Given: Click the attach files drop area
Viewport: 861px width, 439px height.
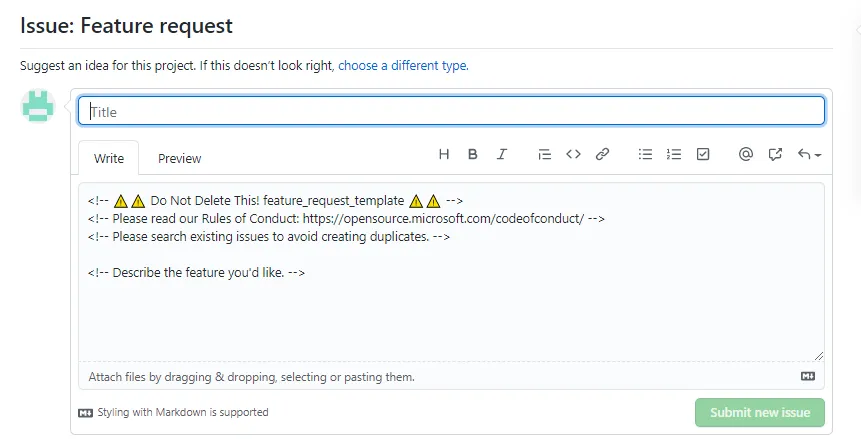Looking at the screenshot, I should (x=252, y=377).
